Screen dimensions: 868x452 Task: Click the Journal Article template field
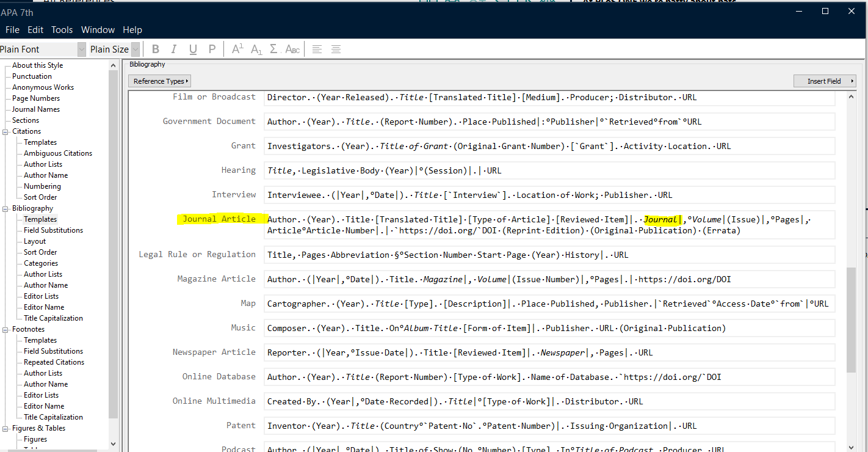(x=549, y=225)
